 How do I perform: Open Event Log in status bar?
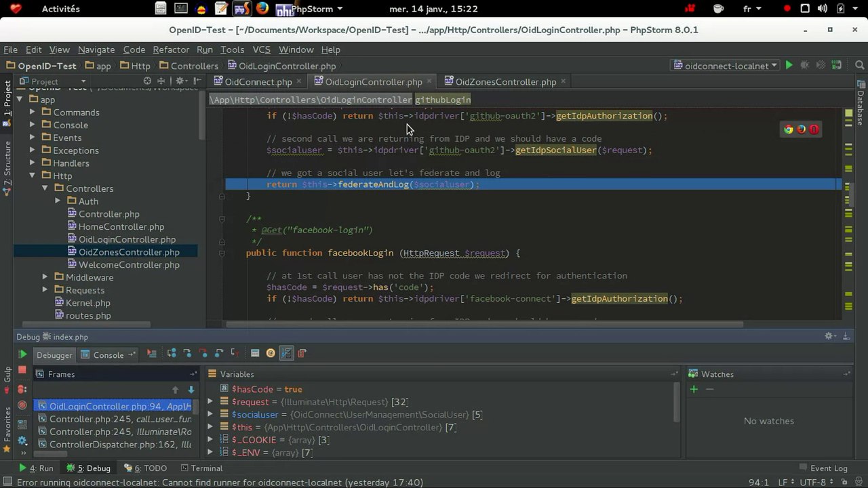click(823, 468)
